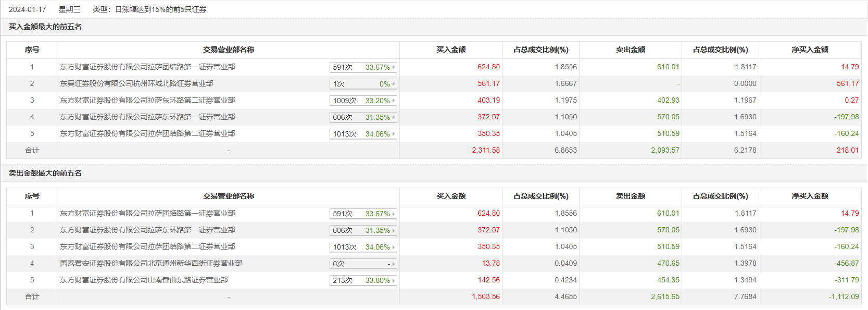Expand 606次 31.35% badge in sell table

pyautogui.click(x=363, y=231)
